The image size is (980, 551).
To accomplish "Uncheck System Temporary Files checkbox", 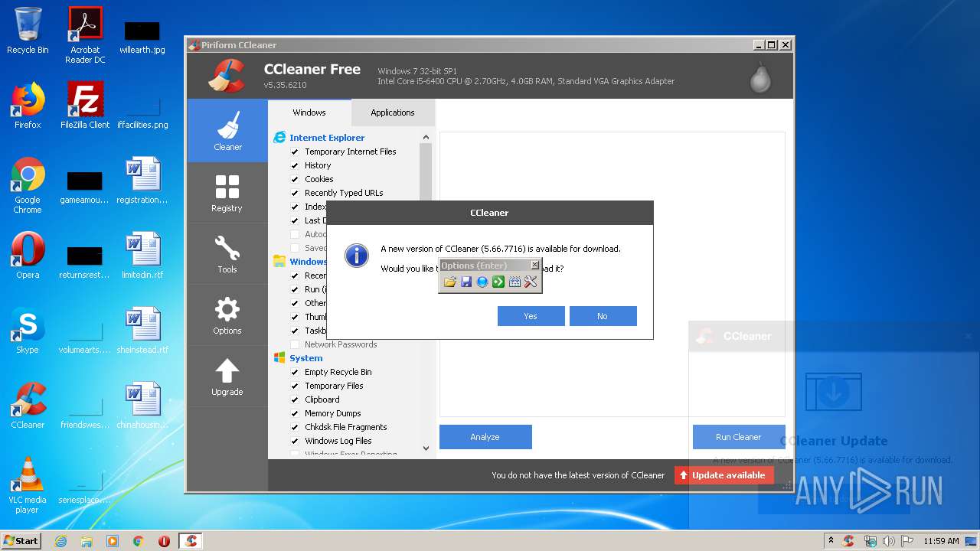I will 295,386.
